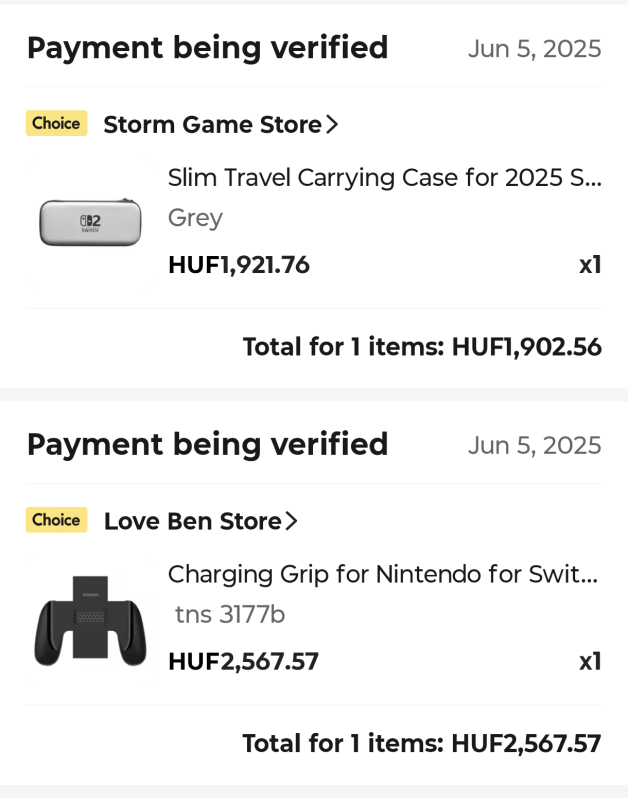Visit the Storm Game Store page
This screenshot has height=800, width=628.
213,124
